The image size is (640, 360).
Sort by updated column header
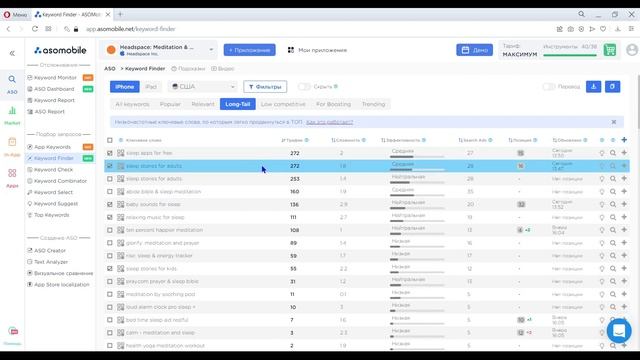(x=569, y=140)
